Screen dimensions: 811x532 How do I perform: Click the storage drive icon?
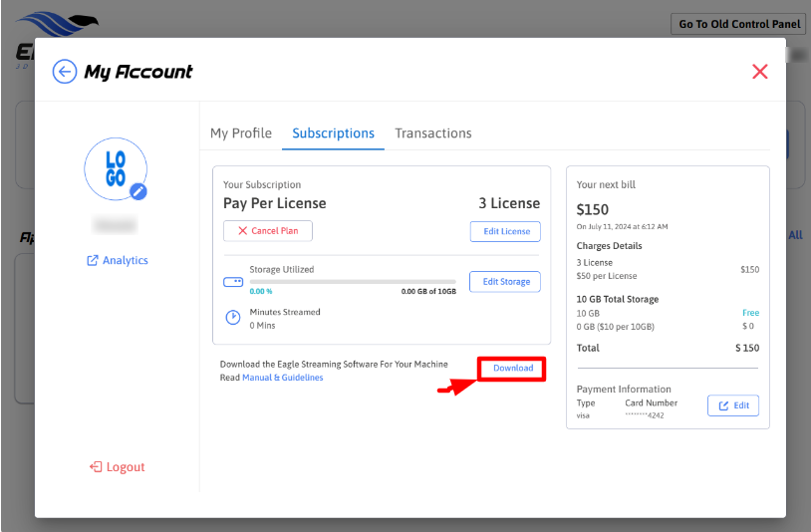tap(233, 282)
